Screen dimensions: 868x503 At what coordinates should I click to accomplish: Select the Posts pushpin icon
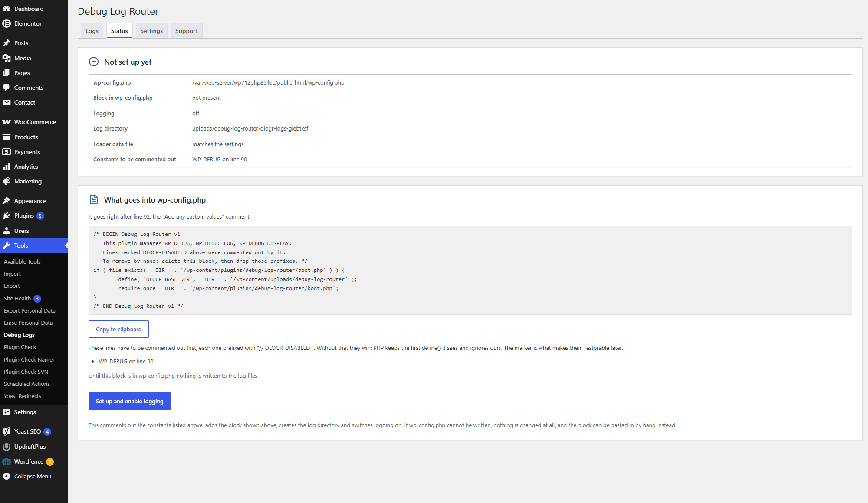tap(7, 43)
